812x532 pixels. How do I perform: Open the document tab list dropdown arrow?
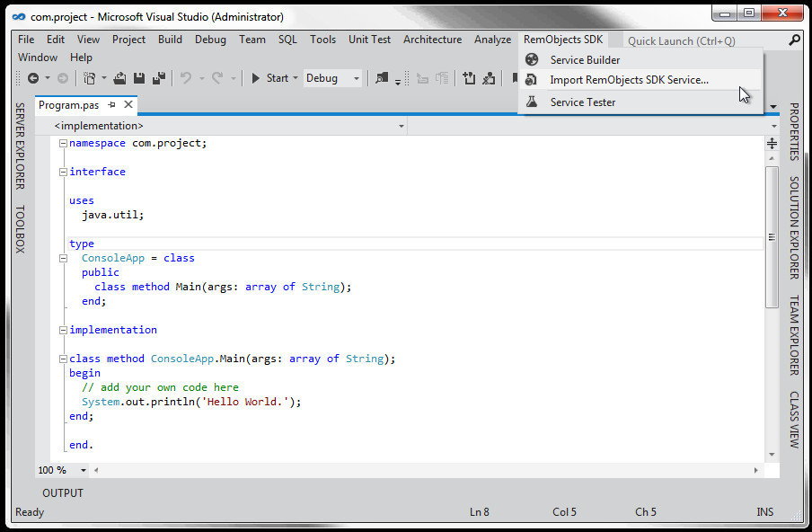tap(773, 107)
